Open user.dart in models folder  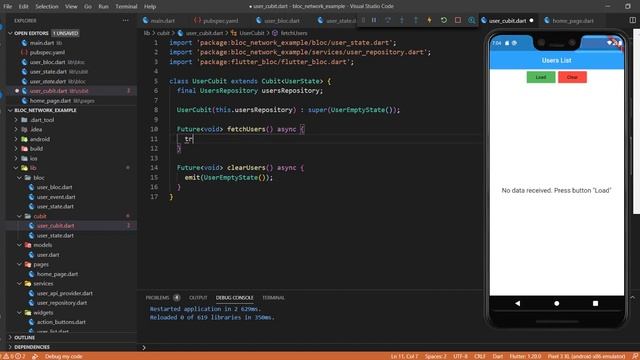point(48,255)
